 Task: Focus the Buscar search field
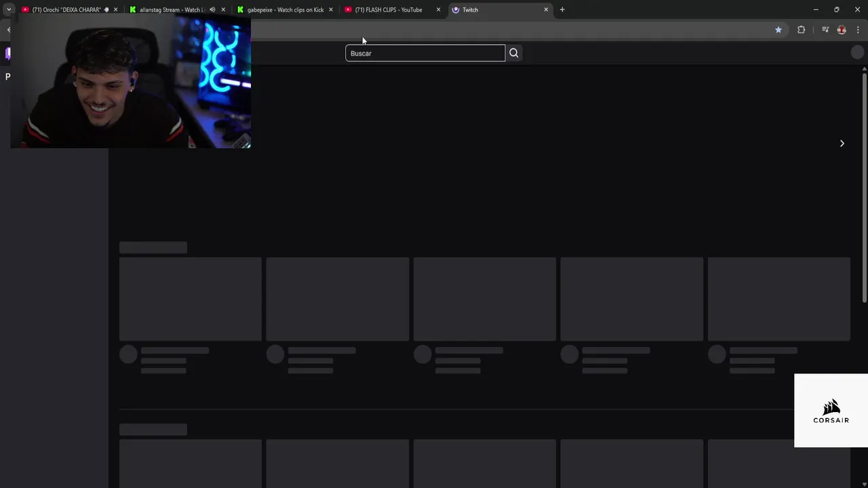[425, 53]
